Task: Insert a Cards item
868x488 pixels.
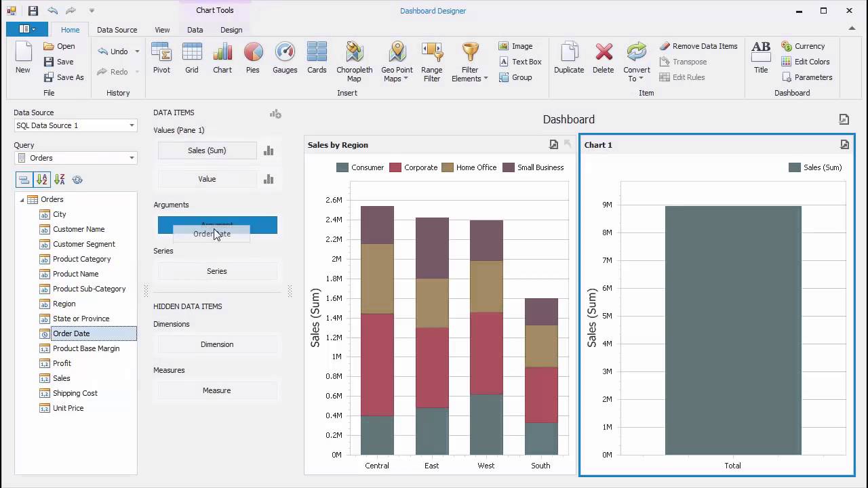Action: [x=317, y=58]
